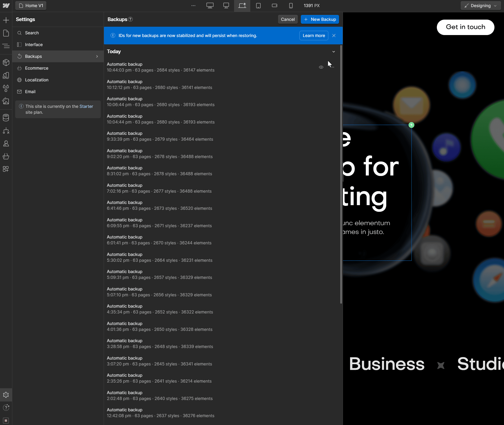Switch to tablet breakpoint view
This screenshot has height=425, width=504.
(x=258, y=6)
